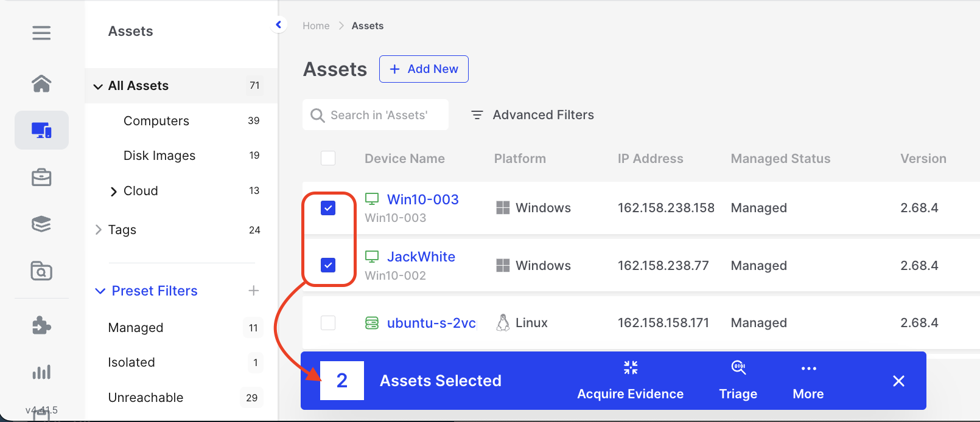Collapse the Preset Filters section
This screenshot has width=980, height=422.
[100, 291]
